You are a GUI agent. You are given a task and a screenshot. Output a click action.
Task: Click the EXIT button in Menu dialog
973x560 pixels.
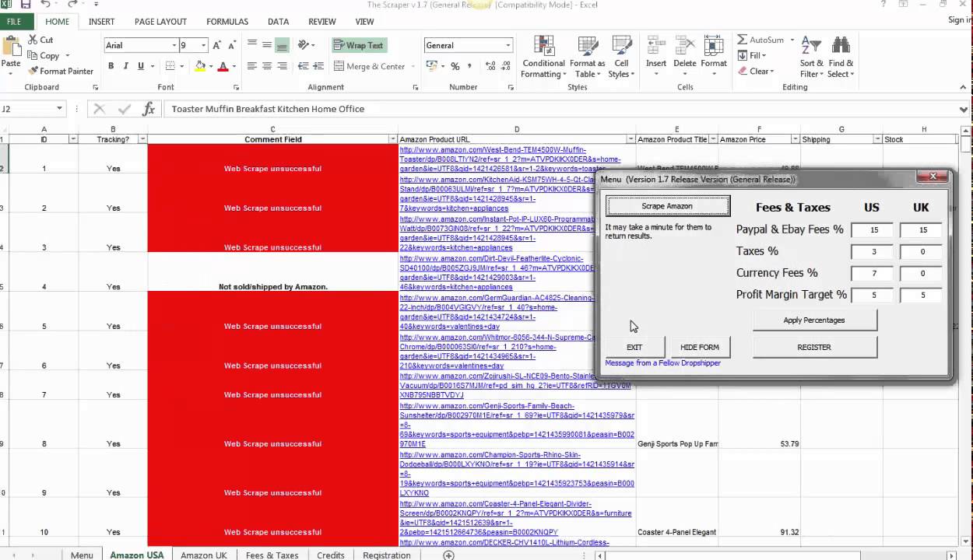pyautogui.click(x=634, y=347)
